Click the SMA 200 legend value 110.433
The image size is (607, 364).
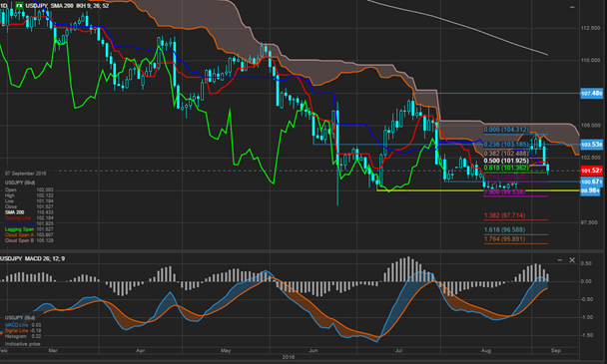45,212
